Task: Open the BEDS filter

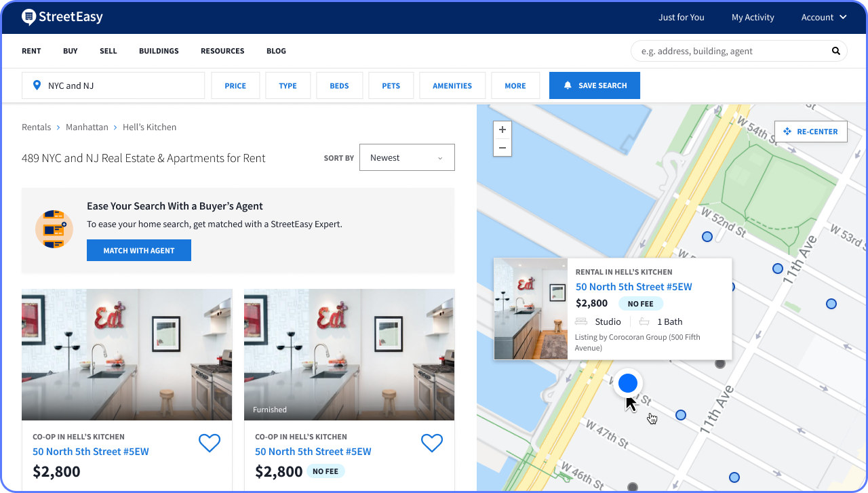Action: [x=340, y=85]
